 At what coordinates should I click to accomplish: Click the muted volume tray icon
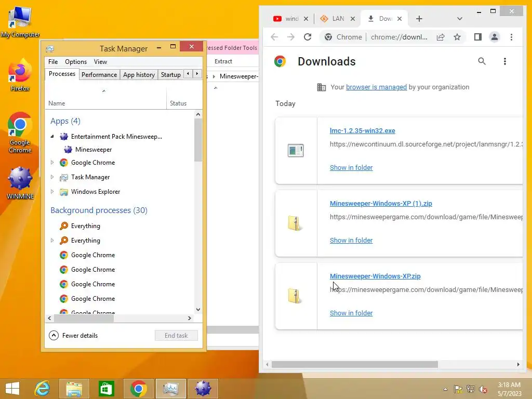point(483,389)
